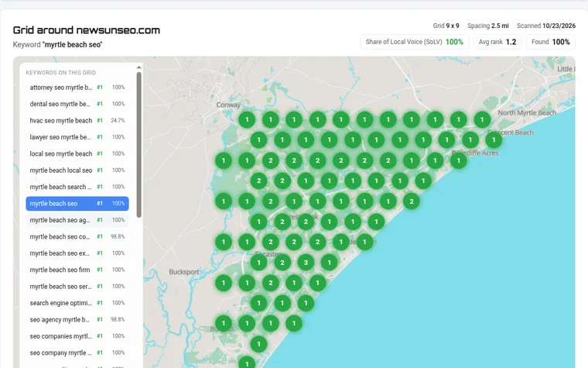The width and height of the screenshot is (588, 368).
Task: Click the "Spacing 2.5 mi" text
Action: tap(488, 26)
